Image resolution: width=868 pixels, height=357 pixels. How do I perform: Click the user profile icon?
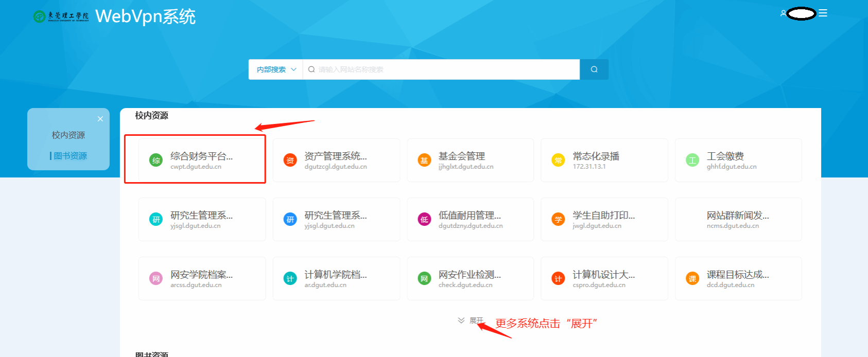tap(783, 13)
